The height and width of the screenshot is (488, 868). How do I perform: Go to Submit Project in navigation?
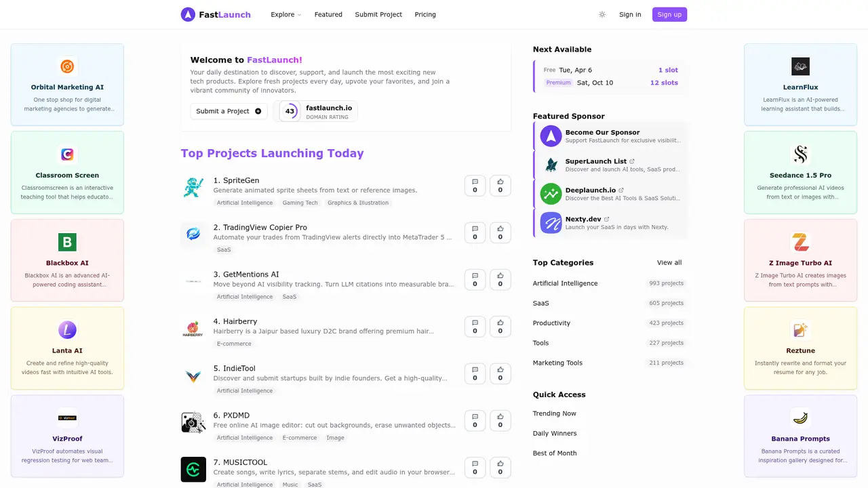[378, 14]
